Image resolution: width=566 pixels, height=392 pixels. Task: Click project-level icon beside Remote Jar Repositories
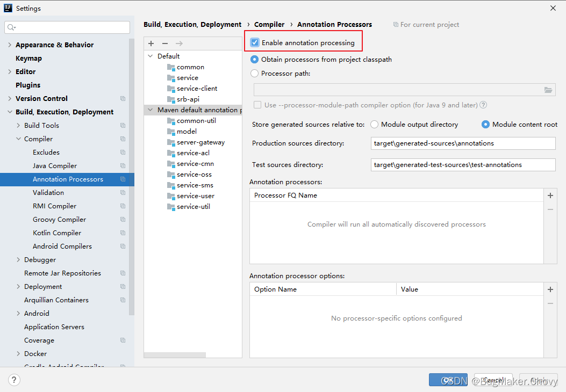click(x=123, y=273)
